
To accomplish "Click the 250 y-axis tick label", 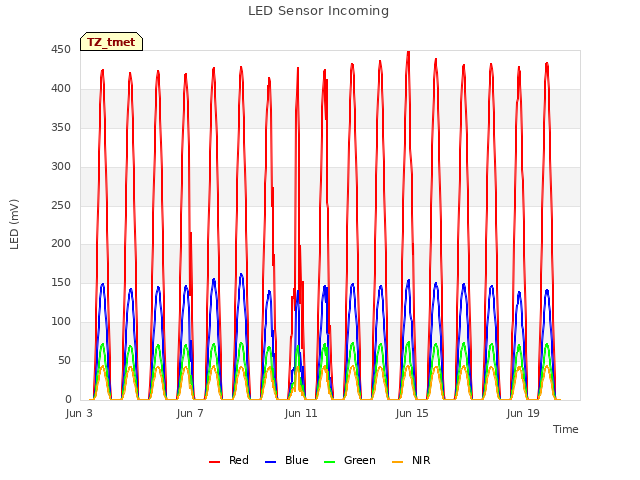I will coord(61,205).
